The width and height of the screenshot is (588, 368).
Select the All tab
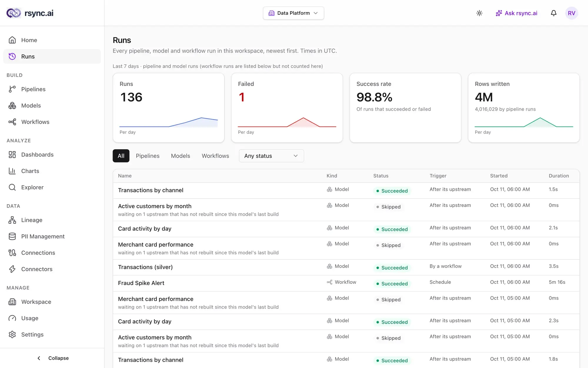tap(121, 156)
